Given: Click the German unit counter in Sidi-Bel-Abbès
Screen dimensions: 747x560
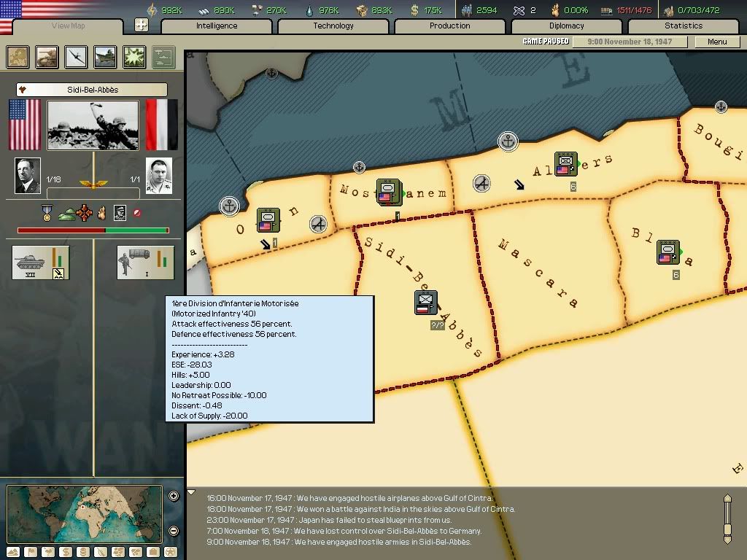Looking at the screenshot, I should click(x=426, y=302).
